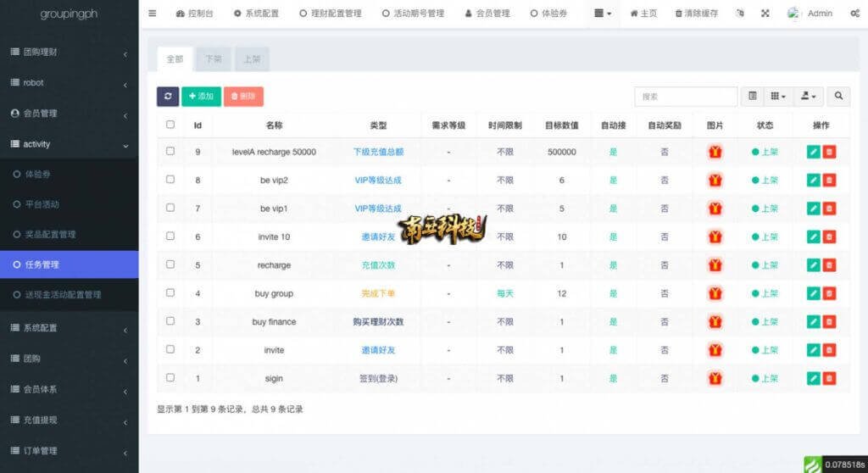The width and height of the screenshot is (868, 473).
Task: Edit the 'sigin' task row
Action: point(814,378)
